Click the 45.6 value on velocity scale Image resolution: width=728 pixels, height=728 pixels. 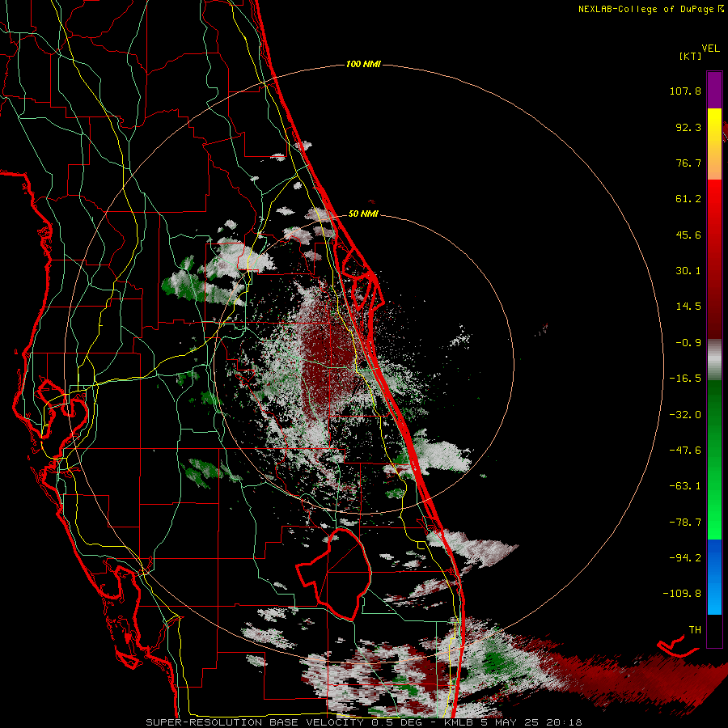coord(688,235)
